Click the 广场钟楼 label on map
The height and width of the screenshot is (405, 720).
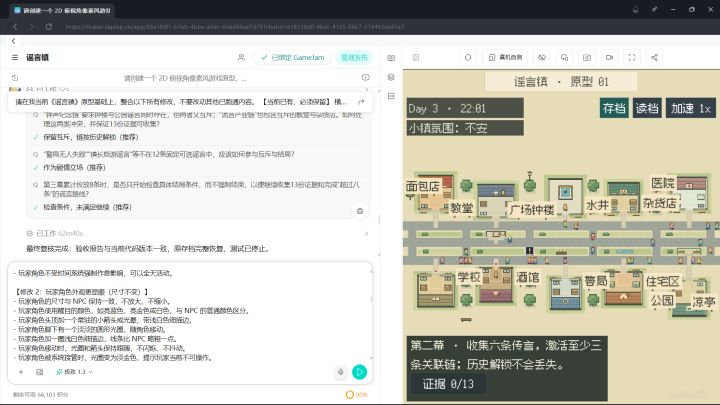tap(531, 210)
